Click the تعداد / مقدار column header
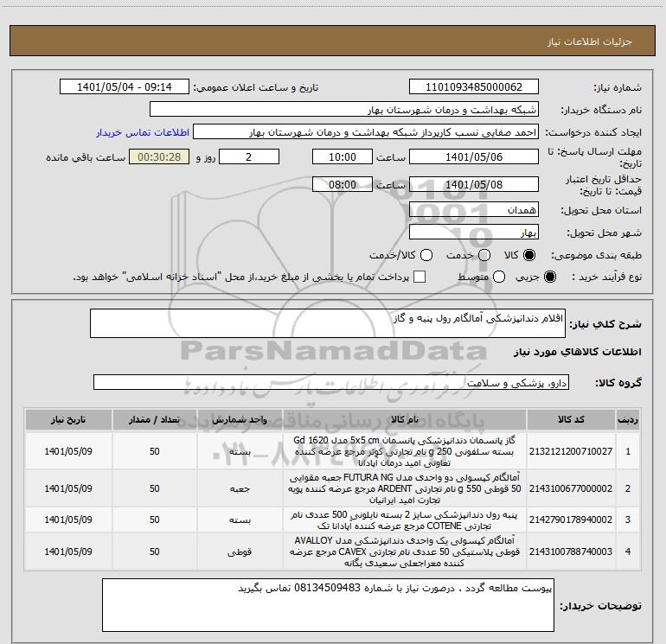666x644 pixels. (x=155, y=419)
